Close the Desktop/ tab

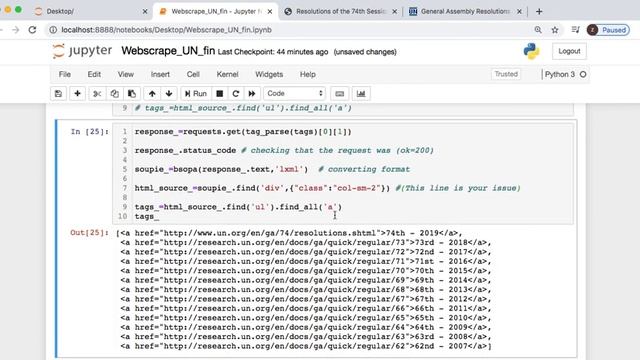pos(145,11)
